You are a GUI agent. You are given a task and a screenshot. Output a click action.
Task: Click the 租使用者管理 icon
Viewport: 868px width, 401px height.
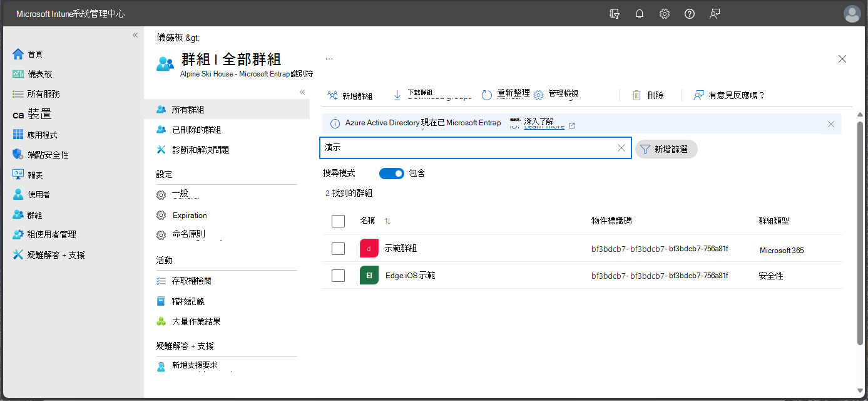[x=18, y=234]
